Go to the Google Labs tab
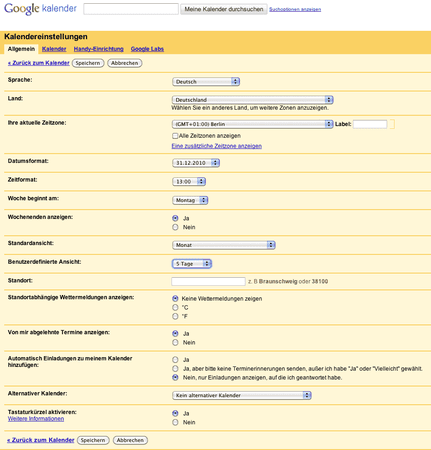 click(147, 49)
